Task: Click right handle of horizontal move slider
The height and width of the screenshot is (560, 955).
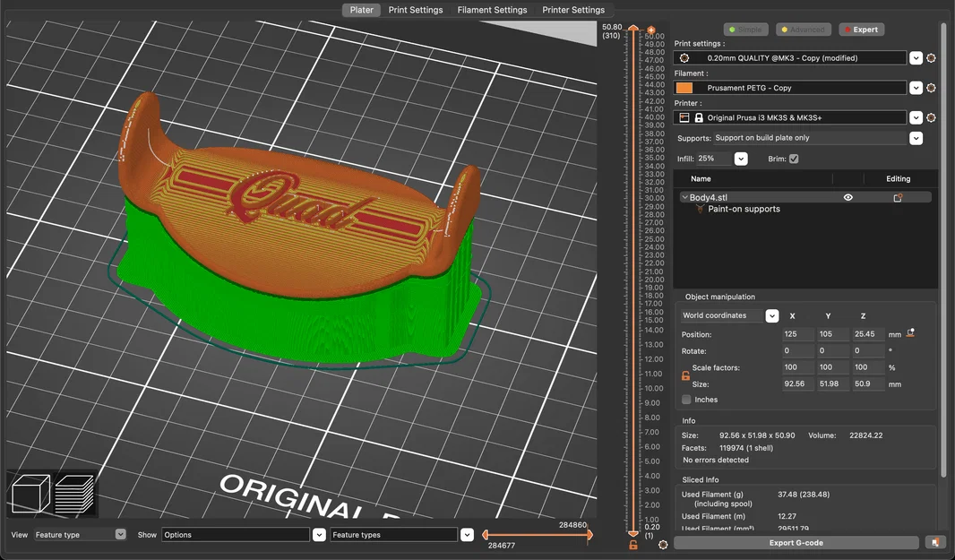Action: click(x=589, y=534)
